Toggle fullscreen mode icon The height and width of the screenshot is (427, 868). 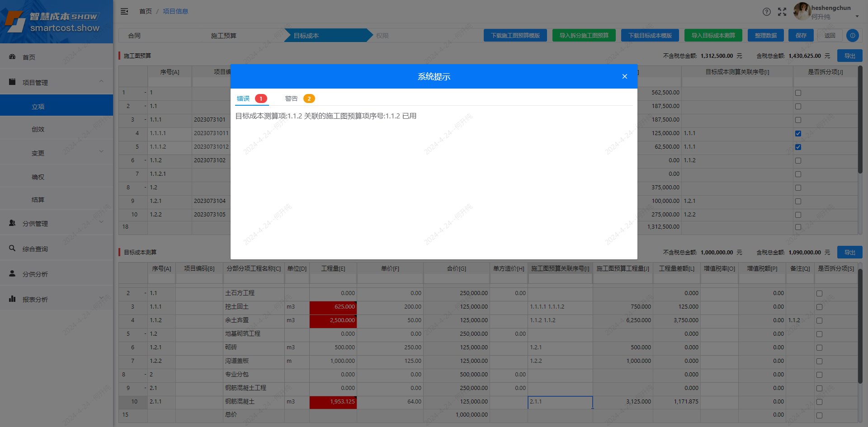click(x=782, y=12)
